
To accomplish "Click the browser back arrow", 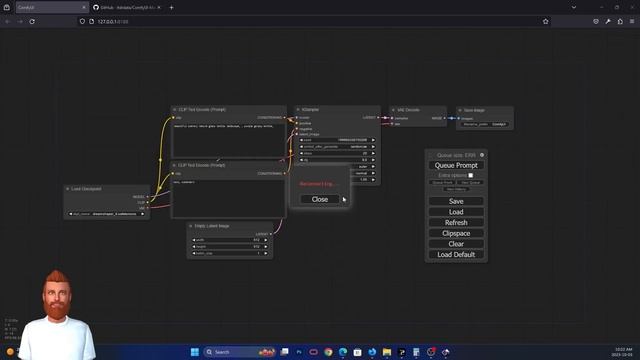I will tap(7, 21).
